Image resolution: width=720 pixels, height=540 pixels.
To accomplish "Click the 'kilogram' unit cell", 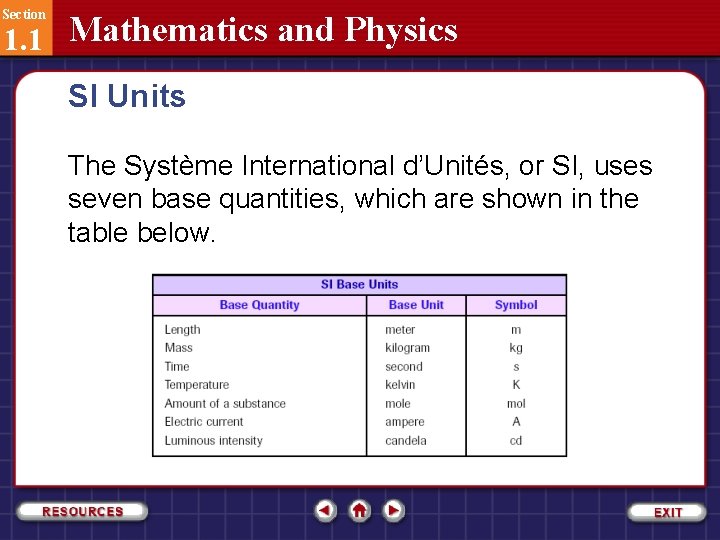I will coord(407,348).
